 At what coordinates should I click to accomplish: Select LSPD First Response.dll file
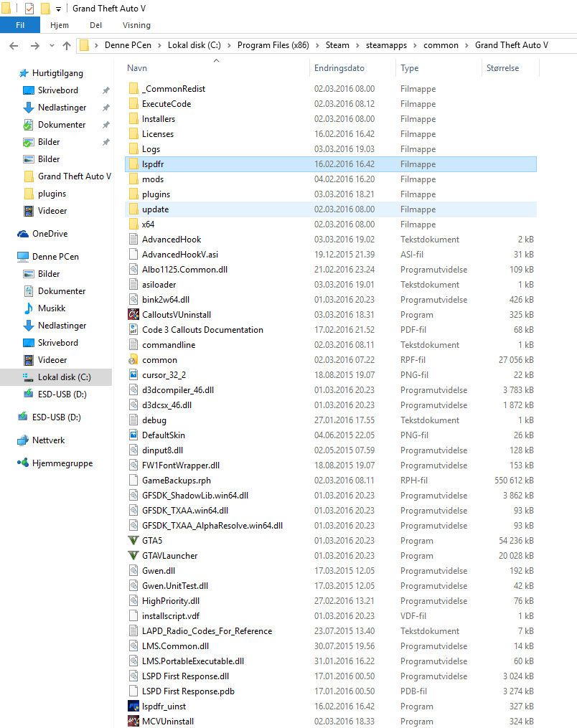coord(331,676)
